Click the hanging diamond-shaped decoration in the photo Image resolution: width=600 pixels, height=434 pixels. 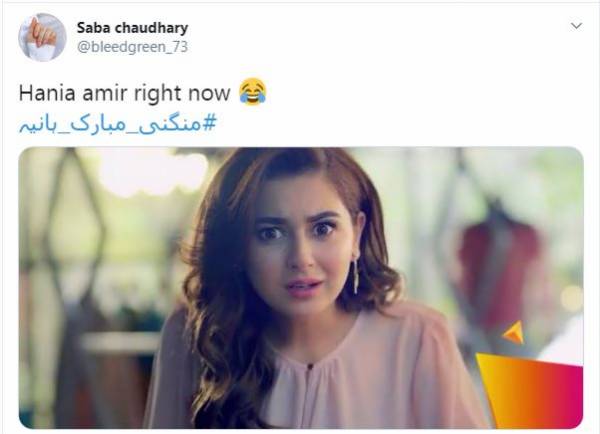[75, 222]
